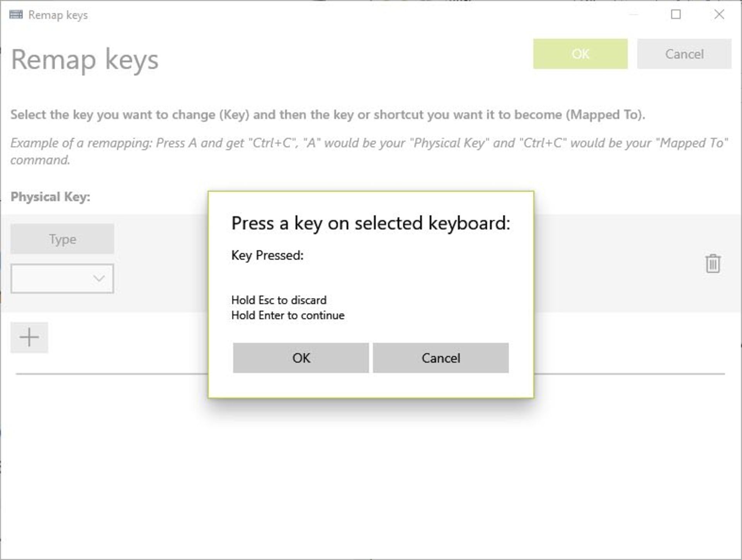This screenshot has height=560, width=742.
Task: Click the keyboard icon in title bar
Action: click(15, 15)
